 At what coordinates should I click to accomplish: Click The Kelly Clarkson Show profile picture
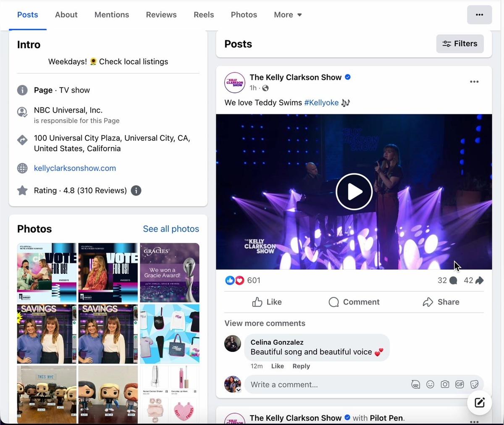[234, 82]
